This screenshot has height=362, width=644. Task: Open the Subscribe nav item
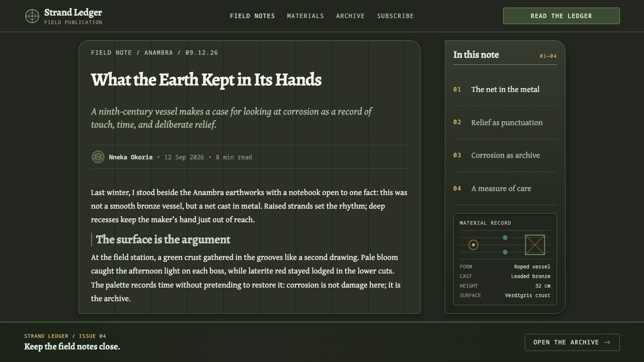coord(395,16)
